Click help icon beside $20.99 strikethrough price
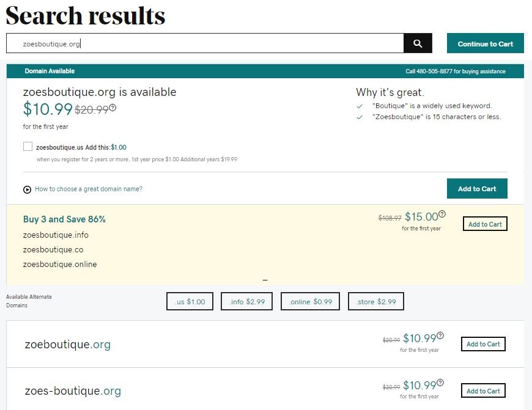The image size is (532, 410). [113, 108]
